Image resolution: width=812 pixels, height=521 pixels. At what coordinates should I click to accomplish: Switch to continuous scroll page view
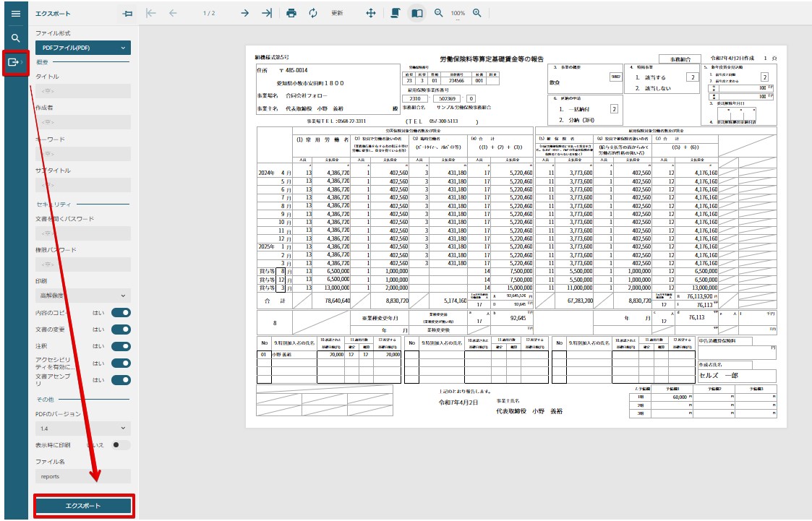tap(395, 14)
